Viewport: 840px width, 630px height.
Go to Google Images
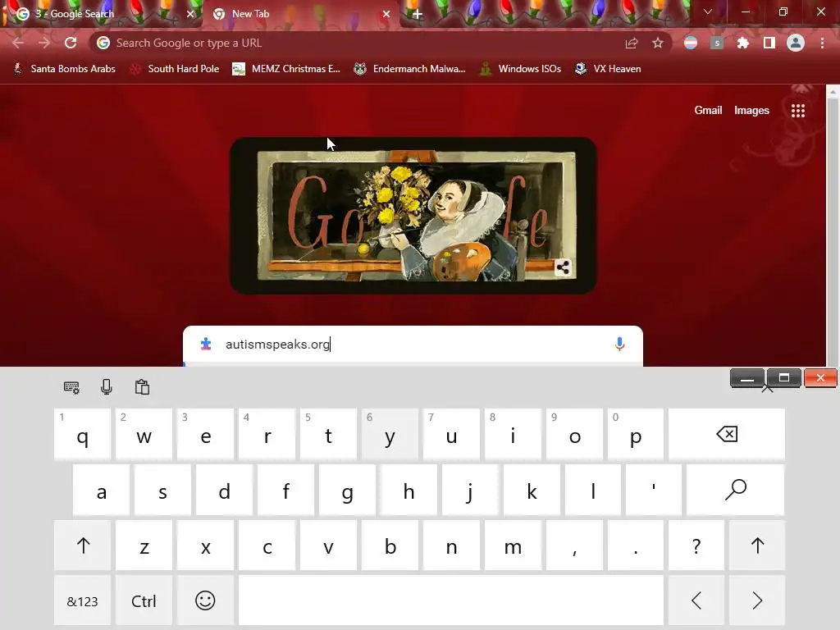751,111
